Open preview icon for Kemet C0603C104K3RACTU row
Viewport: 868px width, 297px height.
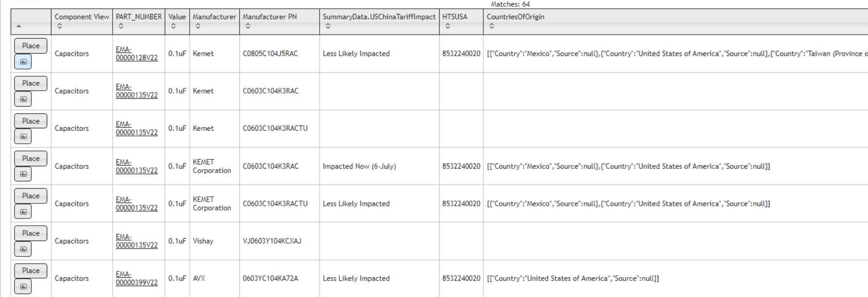(x=23, y=136)
